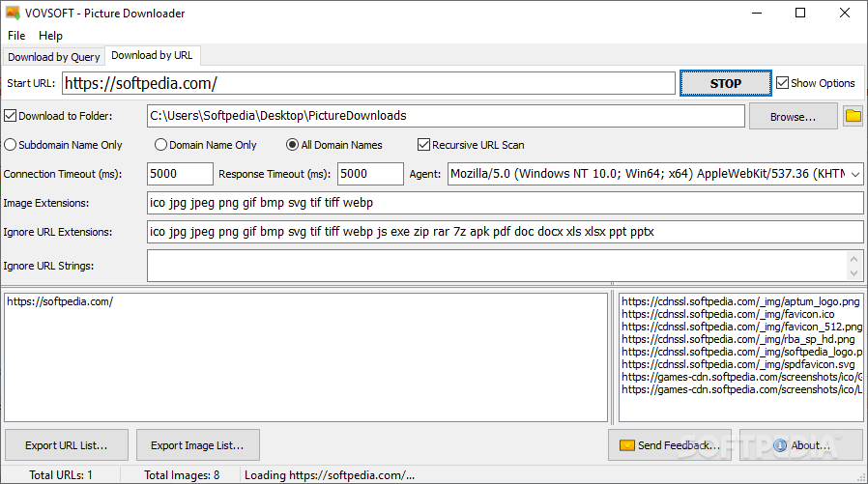Click the download folder path field

tap(446, 116)
